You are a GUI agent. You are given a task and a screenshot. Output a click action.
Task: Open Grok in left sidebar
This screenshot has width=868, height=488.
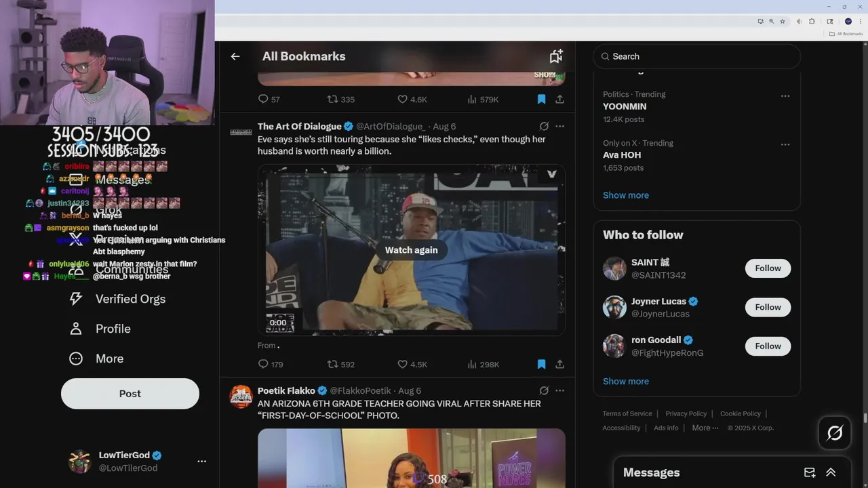coord(96,209)
